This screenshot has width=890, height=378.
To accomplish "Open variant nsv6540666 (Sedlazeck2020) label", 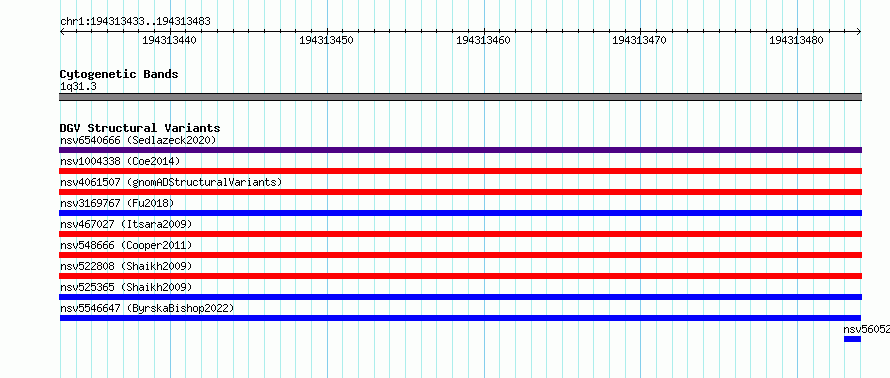I will [138, 140].
